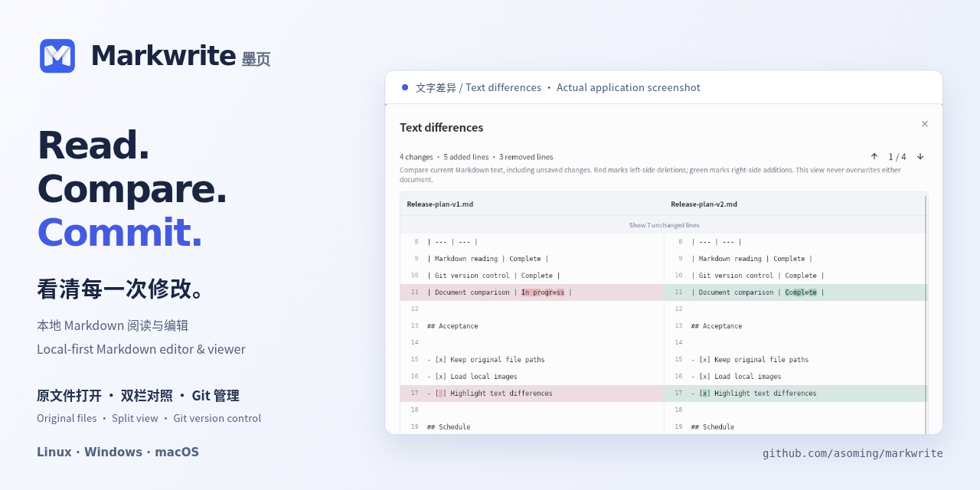Select left line 8 separator row

tap(532, 242)
